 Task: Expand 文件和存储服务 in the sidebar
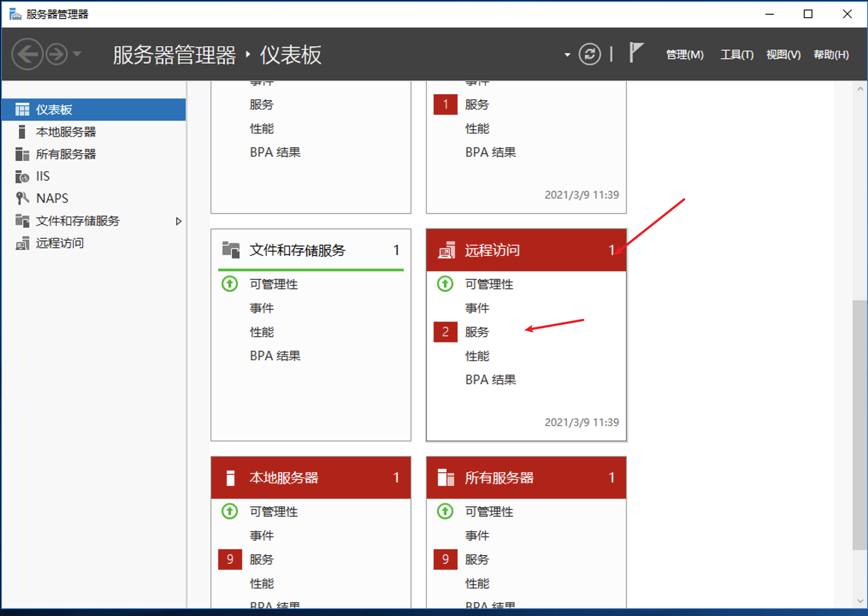179,221
